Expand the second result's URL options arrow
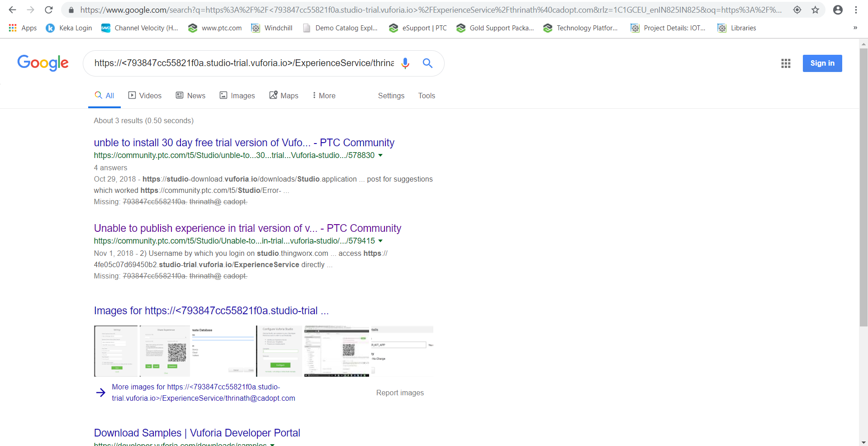868x446 pixels. (x=381, y=241)
